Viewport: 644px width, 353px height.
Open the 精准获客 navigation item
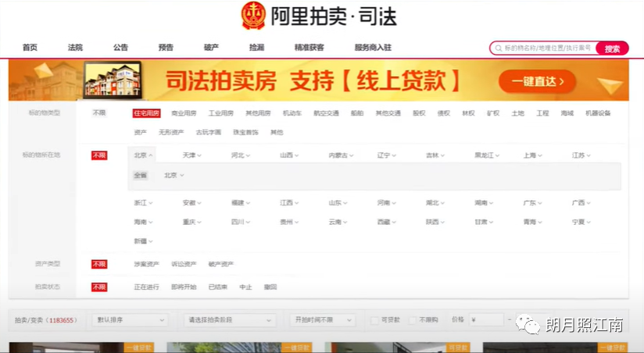pyautogui.click(x=309, y=48)
